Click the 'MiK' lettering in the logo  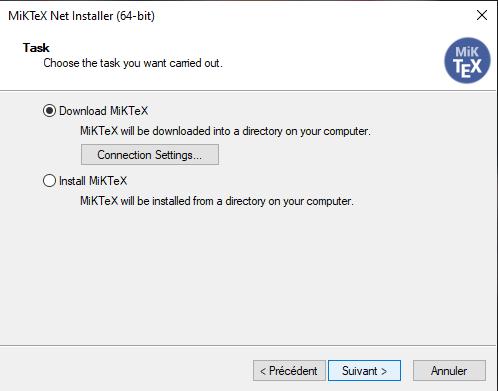[467, 52]
